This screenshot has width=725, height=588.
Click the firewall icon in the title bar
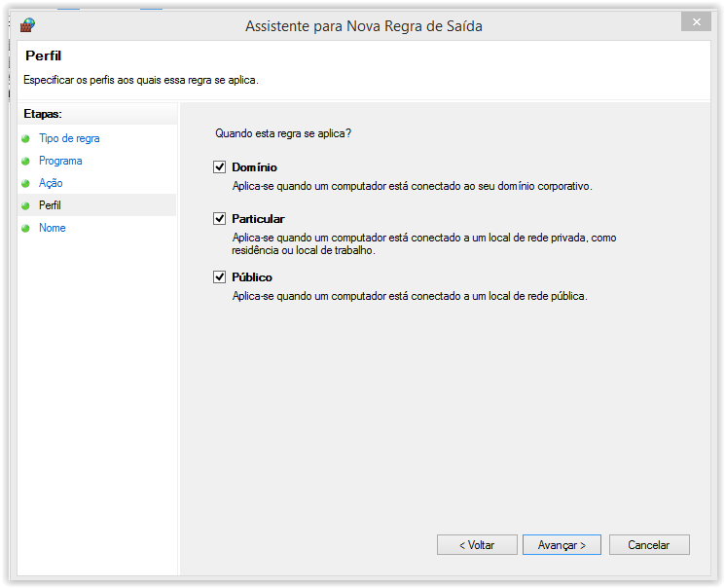pyautogui.click(x=27, y=25)
